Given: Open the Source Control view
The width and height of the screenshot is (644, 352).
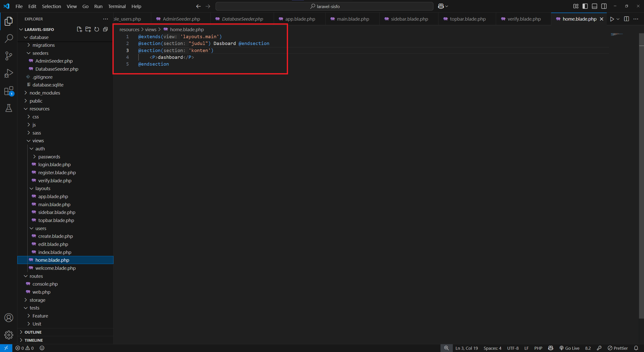Looking at the screenshot, I should click(9, 56).
